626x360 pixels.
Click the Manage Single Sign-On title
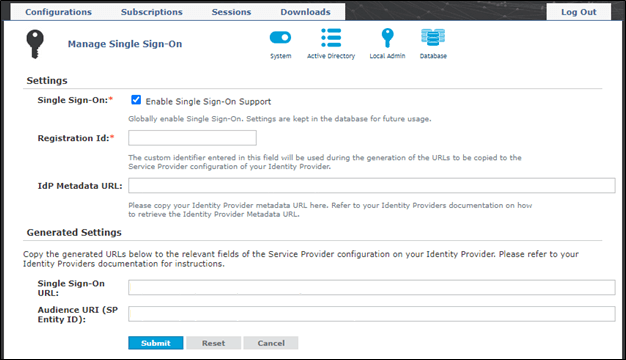coord(125,44)
